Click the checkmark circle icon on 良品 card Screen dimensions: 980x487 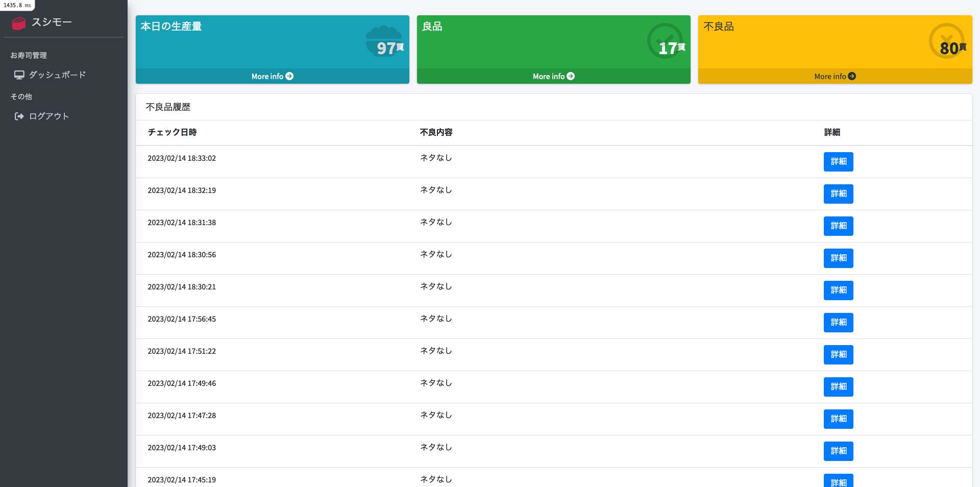(664, 40)
